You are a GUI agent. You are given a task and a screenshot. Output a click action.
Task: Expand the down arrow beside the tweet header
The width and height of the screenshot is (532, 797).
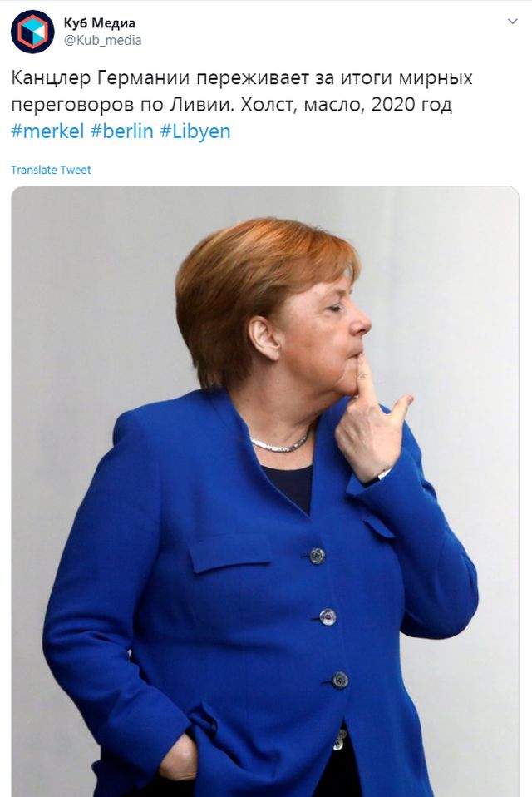click(513, 22)
